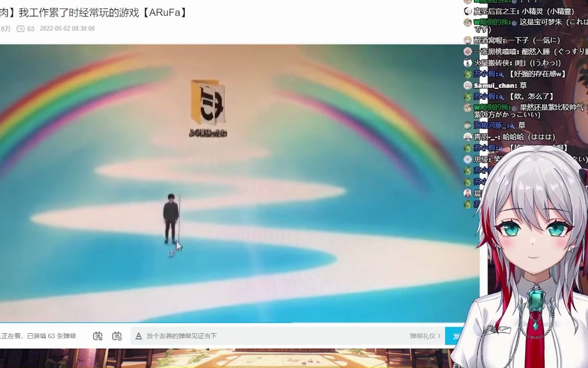Click the upload date 2022-05-02 08:30:00
Viewport: 588px width, 368px height.
67,29
